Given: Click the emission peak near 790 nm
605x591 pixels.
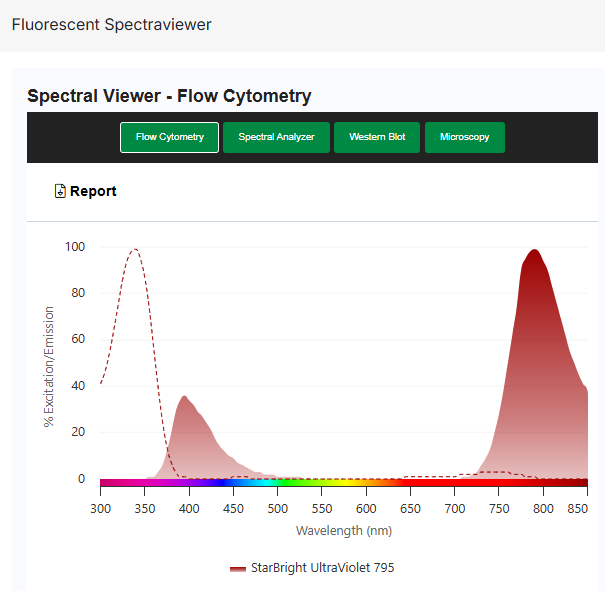Looking at the screenshot, I should click(x=535, y=252).
